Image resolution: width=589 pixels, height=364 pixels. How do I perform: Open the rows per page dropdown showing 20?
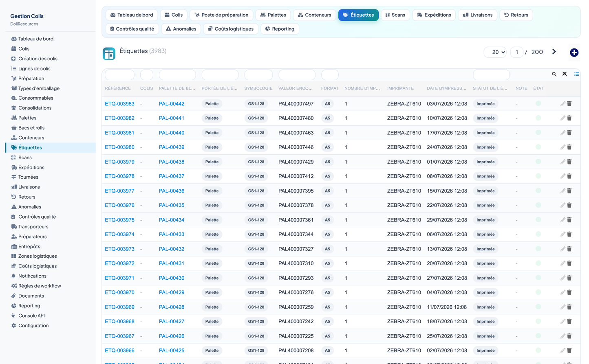(495, 52)
